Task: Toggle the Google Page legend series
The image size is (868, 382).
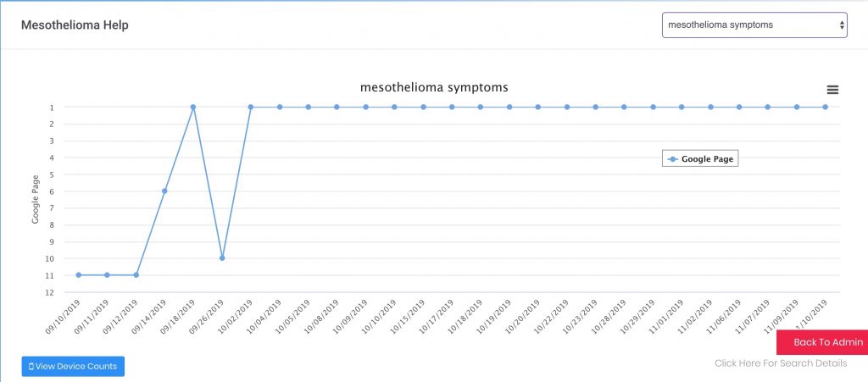Action: tap(700, 159)
